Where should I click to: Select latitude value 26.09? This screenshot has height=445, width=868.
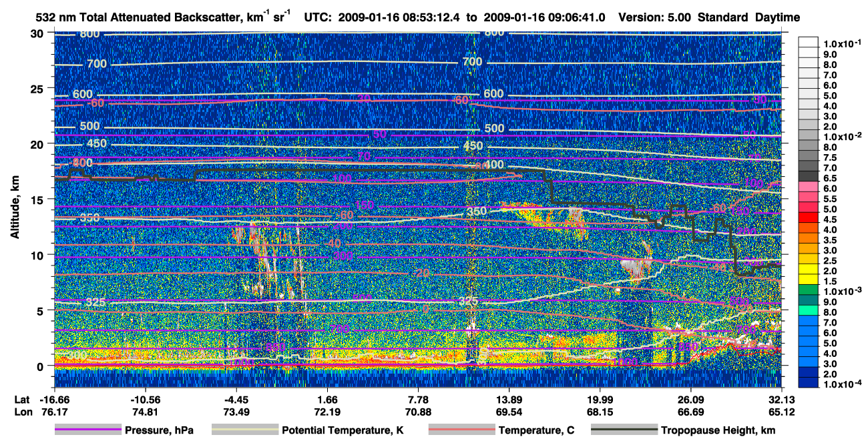tap(690, 400)
